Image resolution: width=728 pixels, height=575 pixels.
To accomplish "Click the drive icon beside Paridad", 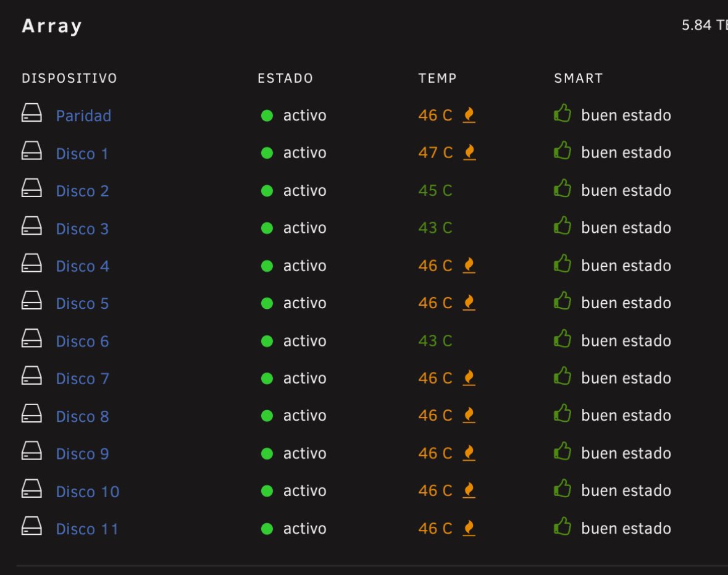I will pyautogui.click(x=31, y=113).
